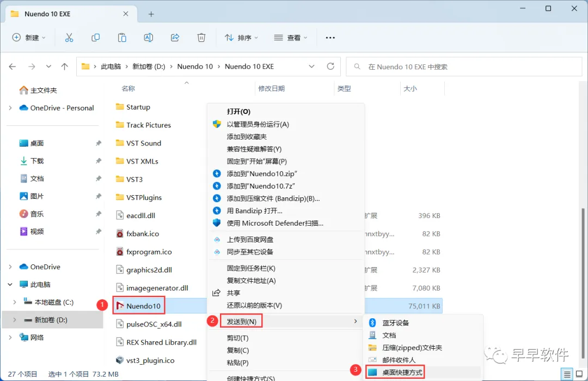Open the 查看 view dropdown
This screenshot has height=381, width=588.
point(291,38)
